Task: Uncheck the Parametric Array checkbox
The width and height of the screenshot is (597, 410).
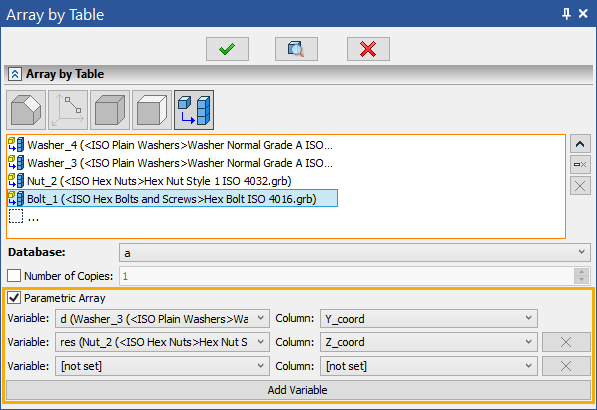Action: (x=14, y=298)
